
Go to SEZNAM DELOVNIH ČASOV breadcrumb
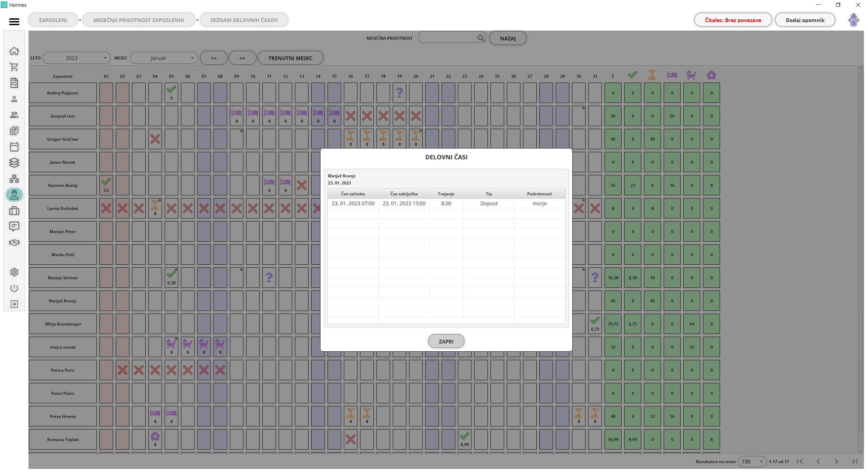(x=244, y=20)
